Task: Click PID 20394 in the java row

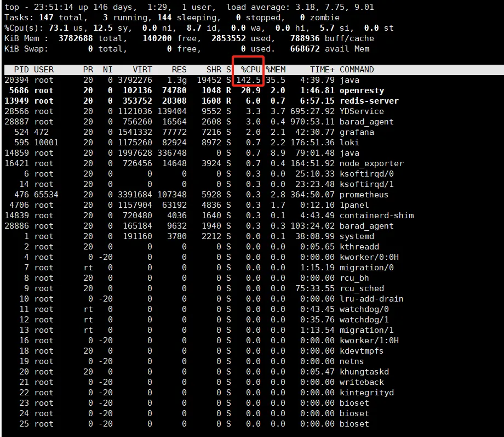Action: click(17, 80)
